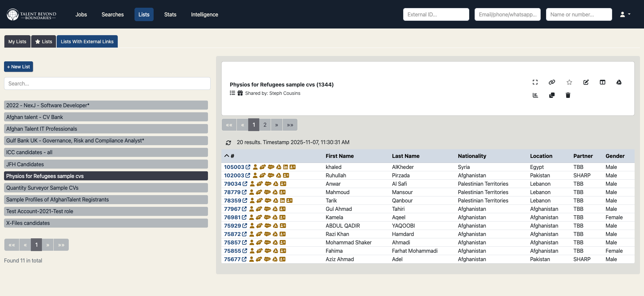Viewport: 644px width, 296px height.
Task: Select Gulf Bank UK Governance Analyst list
Action: coord(106,140)
